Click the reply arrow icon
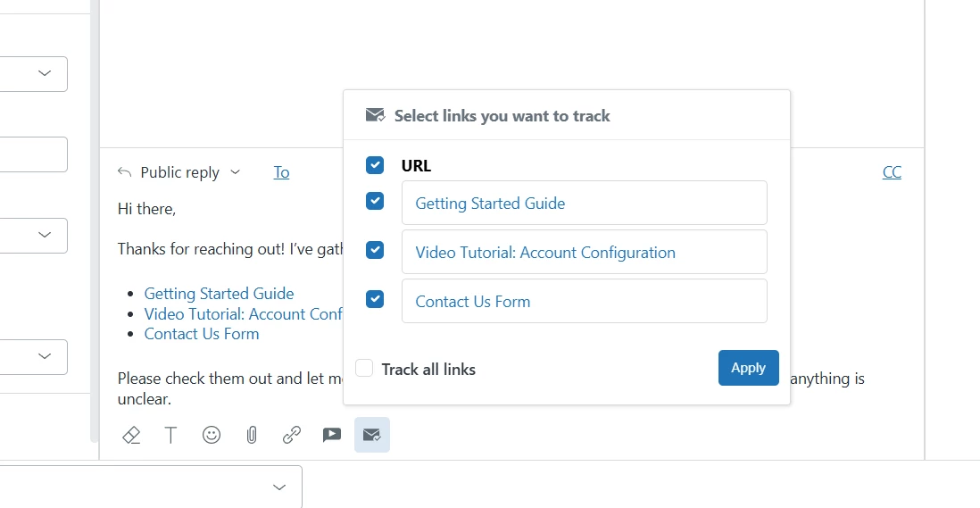 pyautogui.click(x=125, y=172)
